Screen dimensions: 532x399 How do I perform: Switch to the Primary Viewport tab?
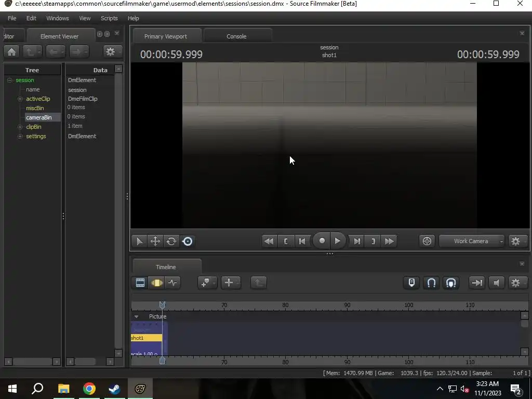[166, 36]
